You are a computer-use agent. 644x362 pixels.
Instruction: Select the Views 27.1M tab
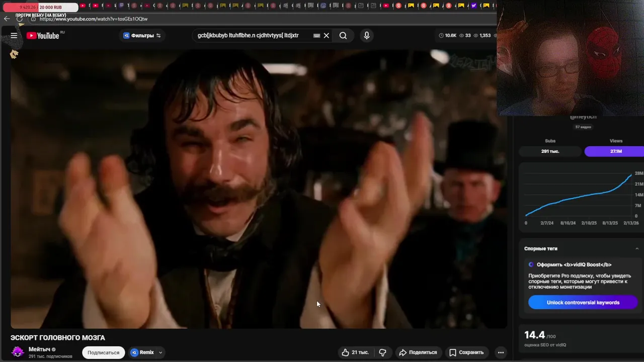click(615, 151)
